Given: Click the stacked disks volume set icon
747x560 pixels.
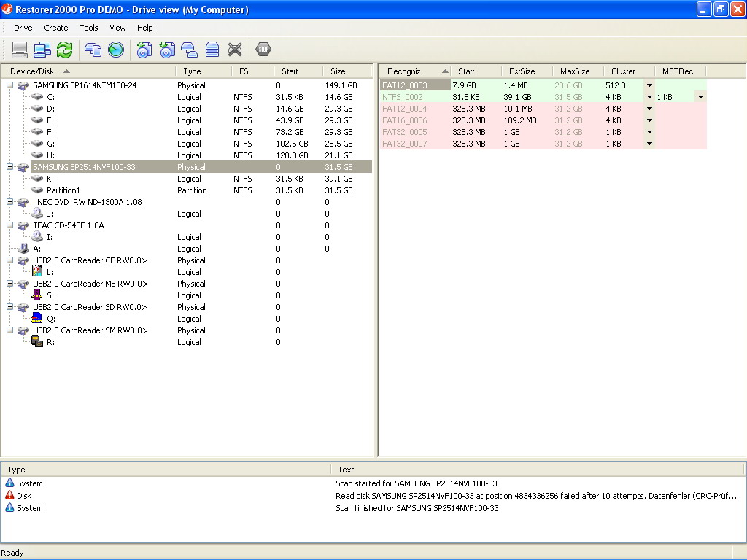Looking at the screenshot, I should coord(212,50).
